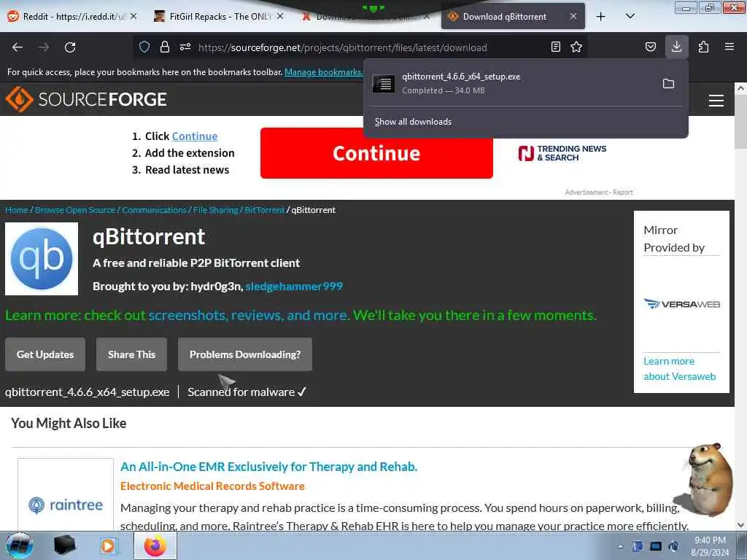Viewport: 747px width, 560px height.
Task: Click the qBittorrent project logo
Action: point(42,259)
